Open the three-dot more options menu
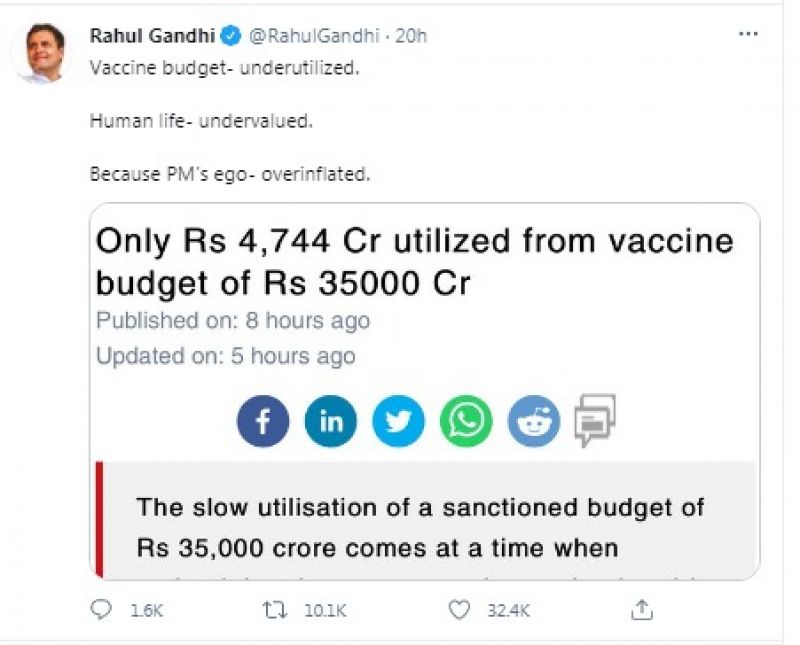 tap(748, 34)
